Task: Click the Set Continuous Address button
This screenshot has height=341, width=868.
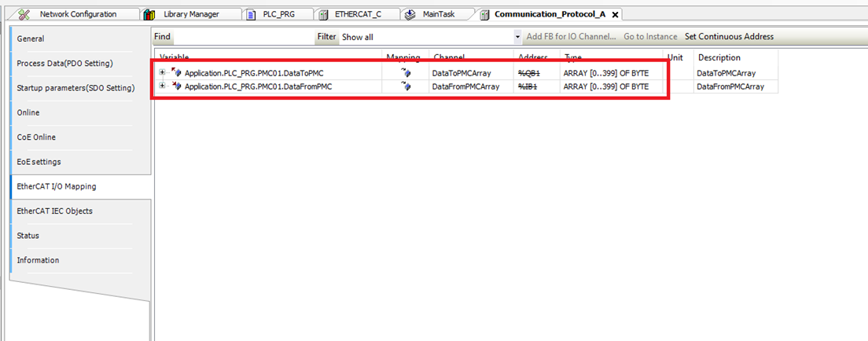Action: point(729,37)
